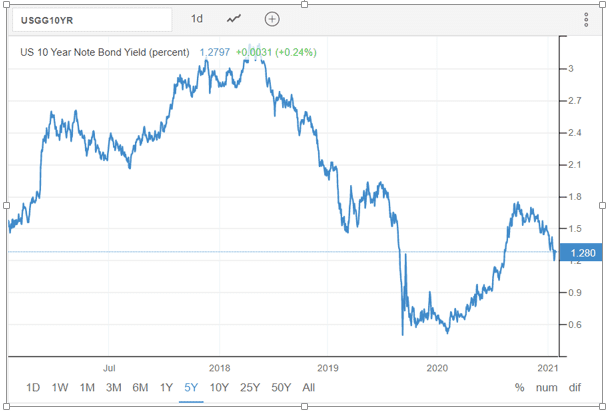The image size is (608, 414).
Task: Open the three-dot options menu
Action: click(586, 20)
